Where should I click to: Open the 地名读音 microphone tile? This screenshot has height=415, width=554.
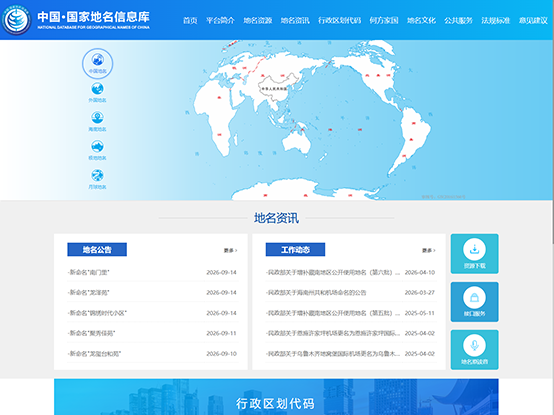475,350
